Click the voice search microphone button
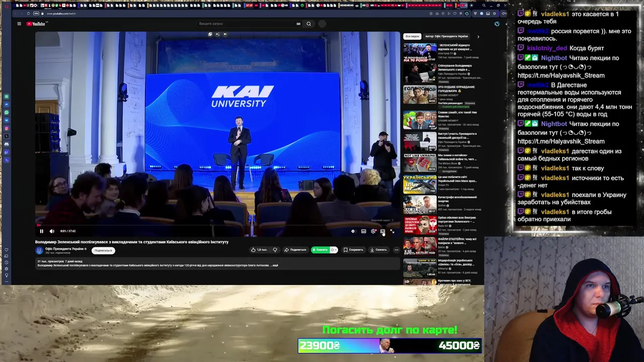Image resolution: width=644 pixels, height=362 pixels. click(322, 24)
